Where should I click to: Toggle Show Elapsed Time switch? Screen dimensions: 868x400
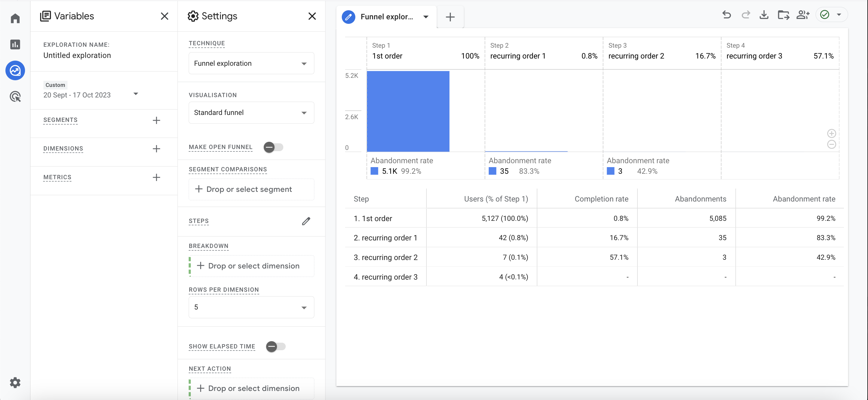click(276, 347)
